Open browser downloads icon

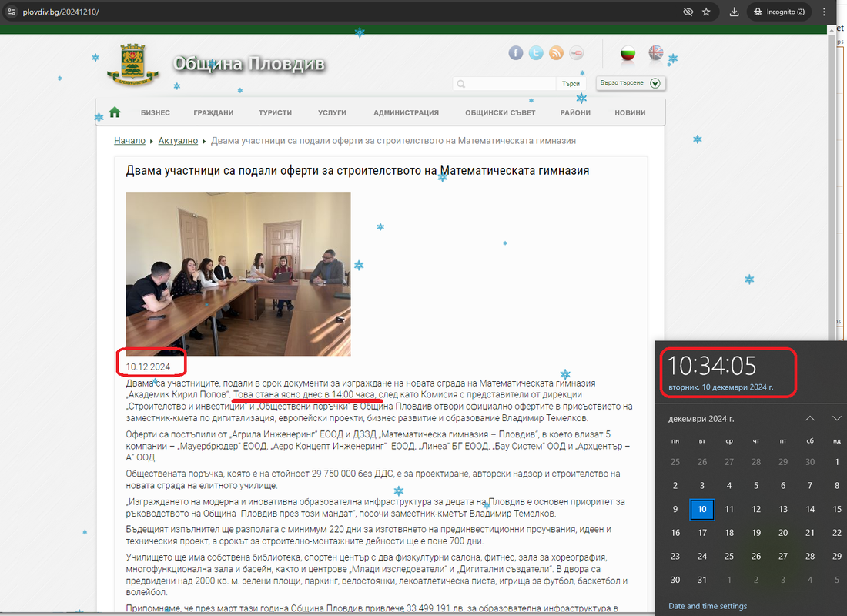(x=734, y=12)
